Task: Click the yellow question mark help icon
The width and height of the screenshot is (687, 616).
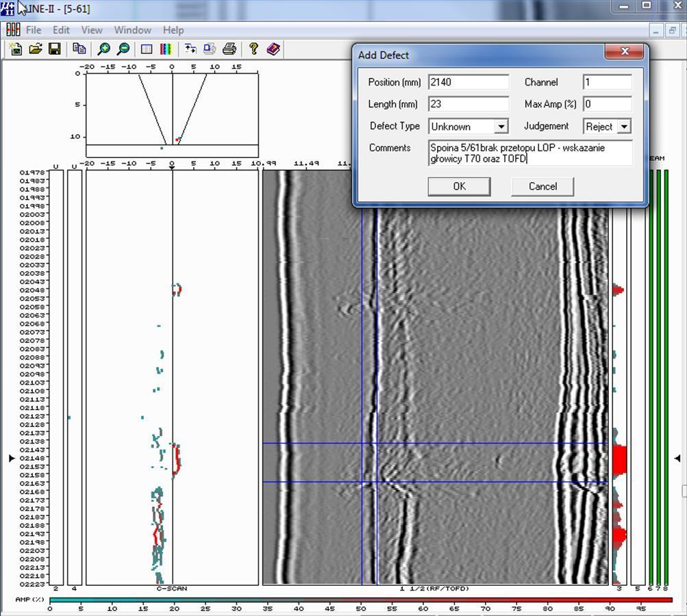Action: tap(253, 49)
